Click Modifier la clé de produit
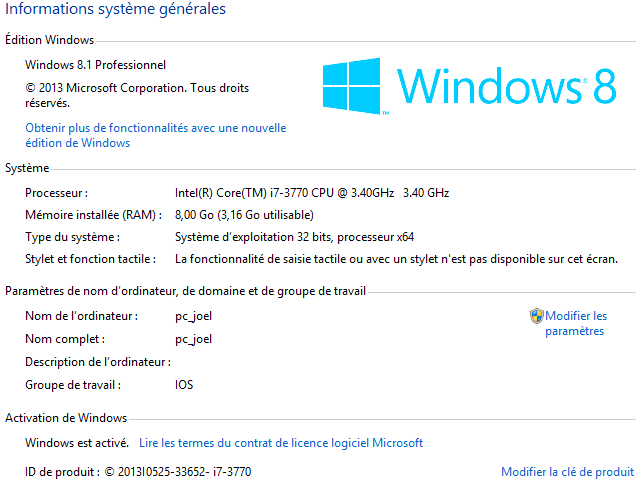636x480 pixels. tap(567, 471)
